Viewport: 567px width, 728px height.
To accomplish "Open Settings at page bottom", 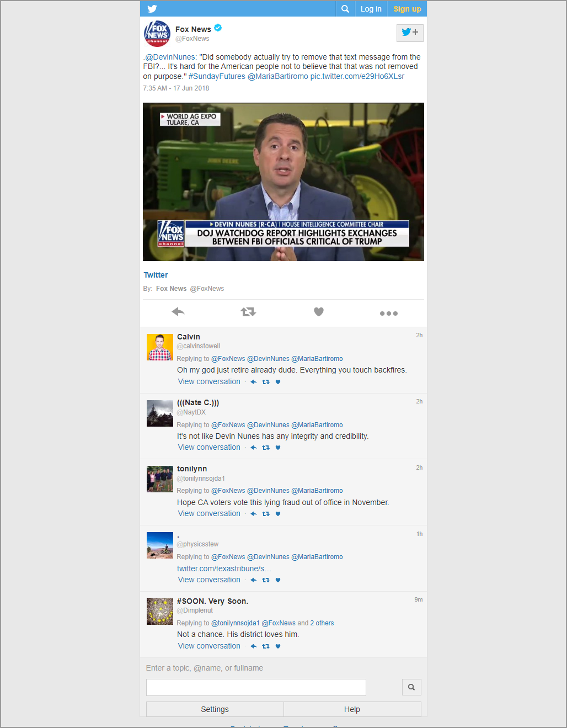I will point(215,709).
